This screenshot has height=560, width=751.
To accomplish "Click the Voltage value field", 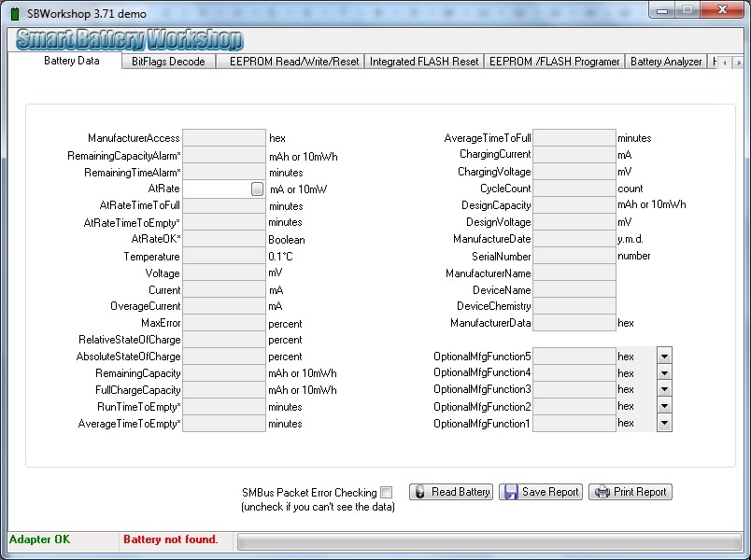I will click(224, 273).
